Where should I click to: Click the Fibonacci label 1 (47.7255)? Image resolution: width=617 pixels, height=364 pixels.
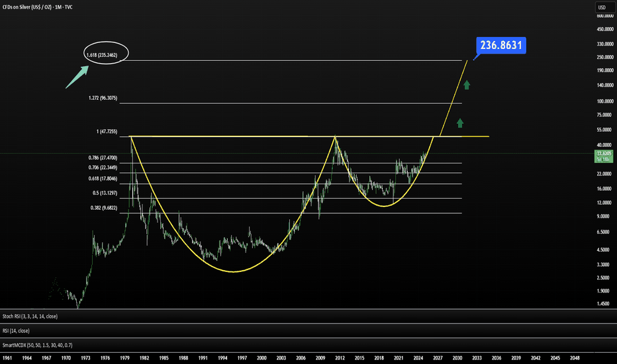[107, 132]
